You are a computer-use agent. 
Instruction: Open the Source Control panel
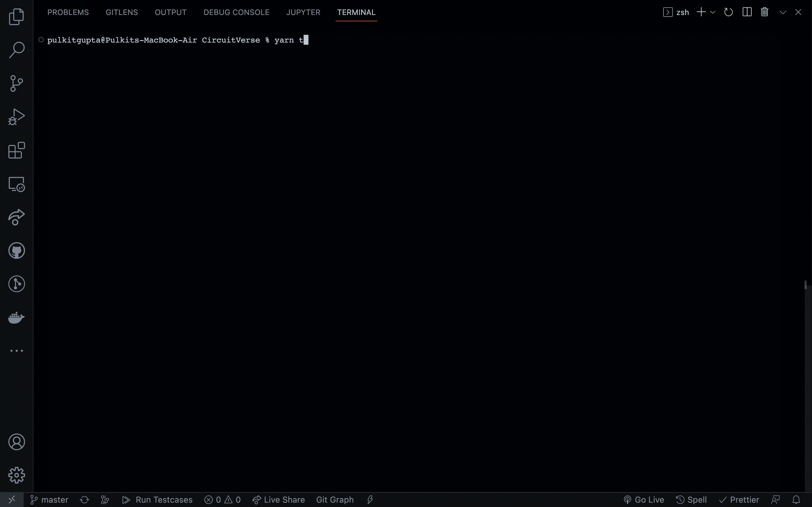16,84
